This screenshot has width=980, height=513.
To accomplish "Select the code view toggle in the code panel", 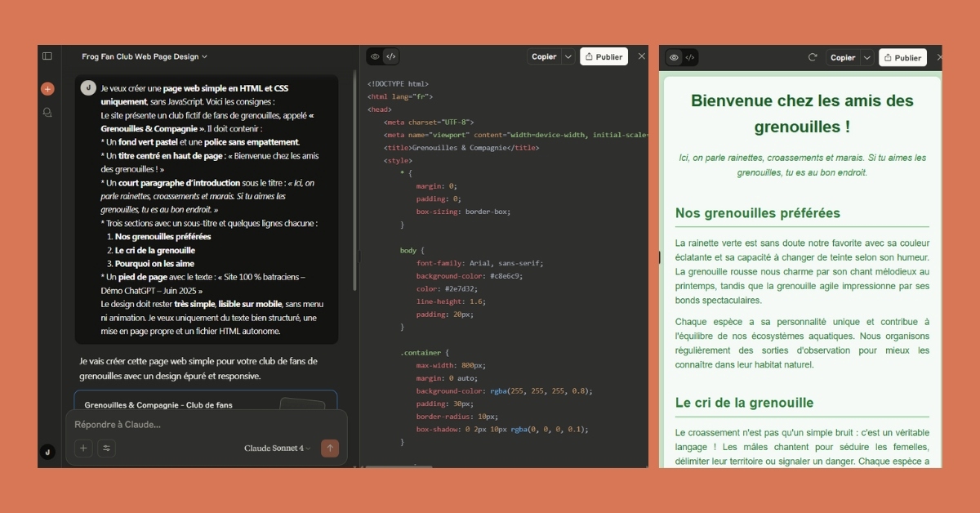I will coord(391,57).
